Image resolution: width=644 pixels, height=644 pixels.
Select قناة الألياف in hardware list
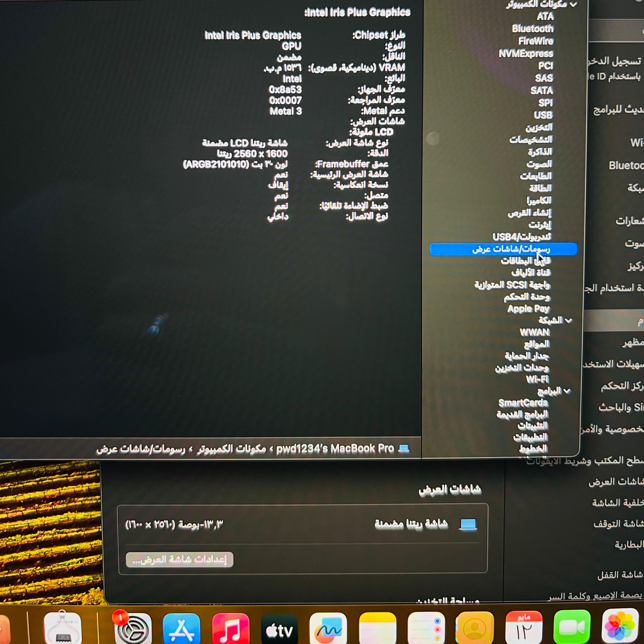[x=531, y=273]
